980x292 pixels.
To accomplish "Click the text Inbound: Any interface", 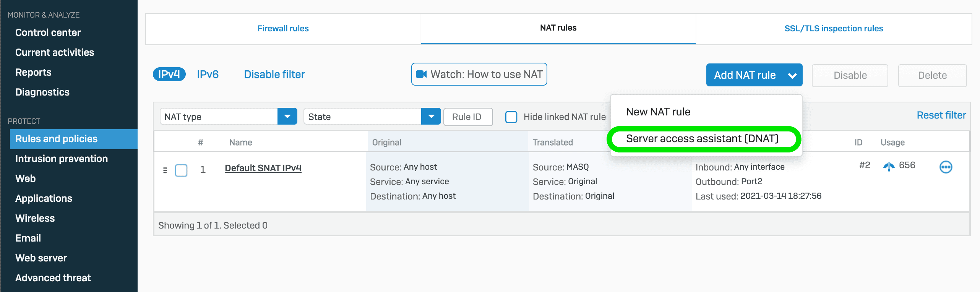I will coord(740,167).
